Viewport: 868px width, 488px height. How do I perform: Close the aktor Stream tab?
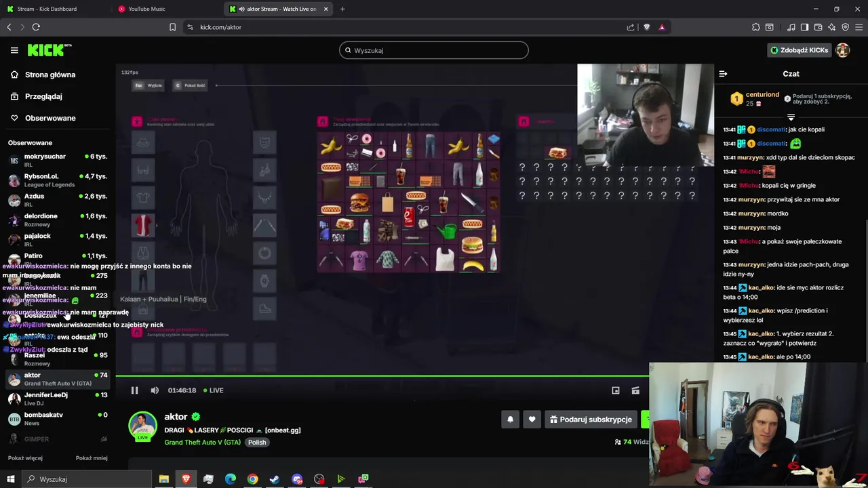pos(325,9)
